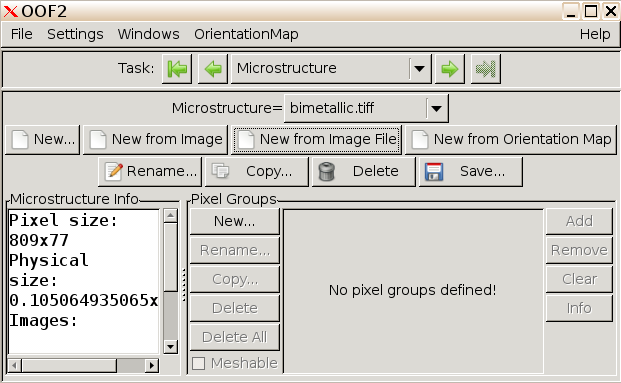Click the horizontal scrollbar thumb in Microstructure Info
The image size is (621, 383).
69,365
